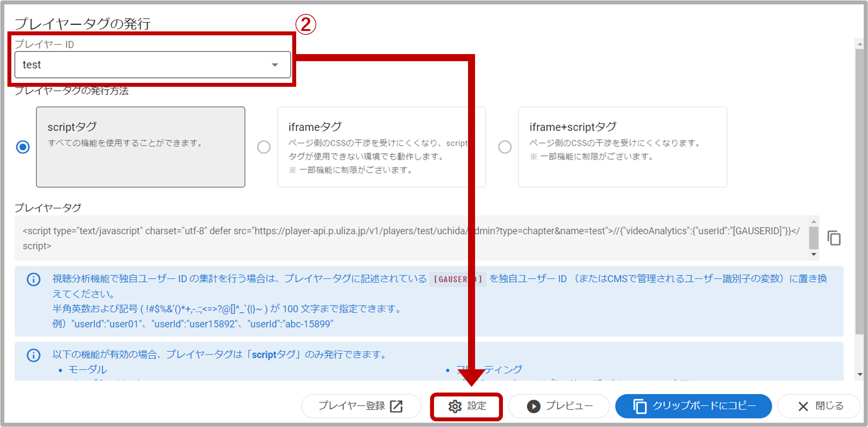Close the dialog with 閉じる

(819, 406)
